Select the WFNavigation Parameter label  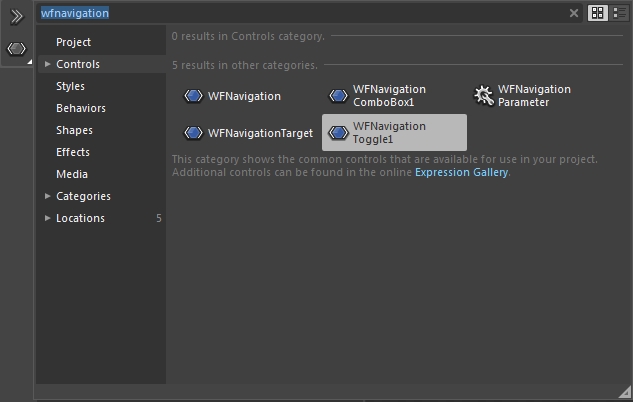pyautogui.click(x=534, y=96)
